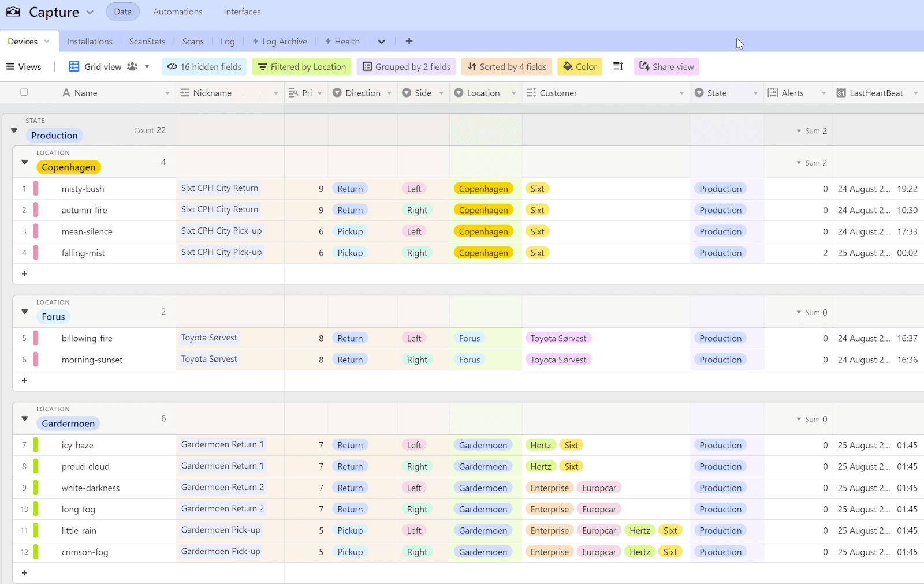
Task: Open the Devices view dropdown chevron
Action: click(47, 41)
